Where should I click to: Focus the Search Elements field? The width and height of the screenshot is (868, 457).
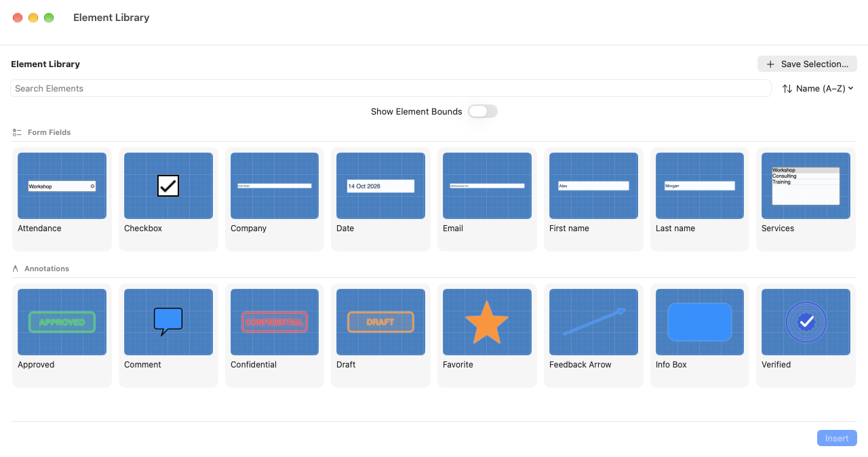point(391,88)
